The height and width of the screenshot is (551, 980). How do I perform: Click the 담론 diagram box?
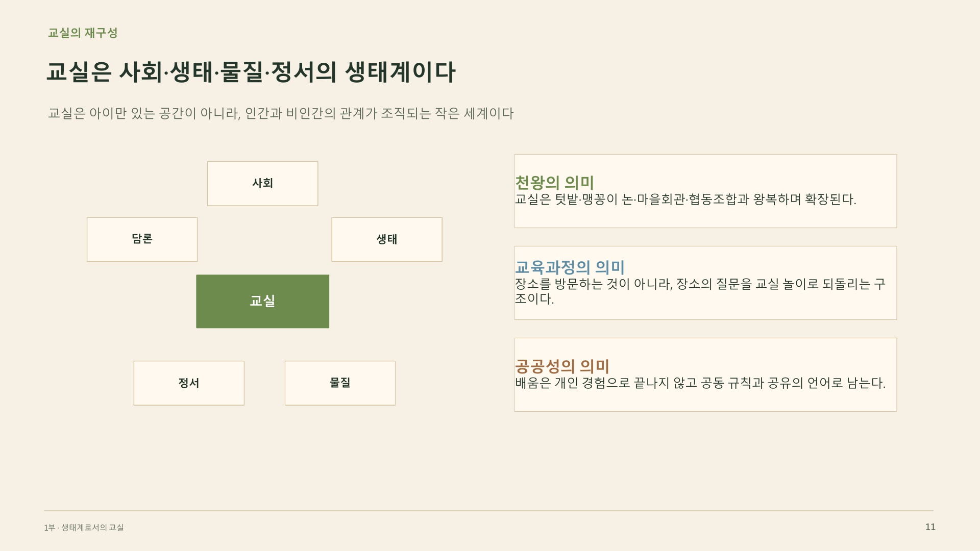[142, 239]
